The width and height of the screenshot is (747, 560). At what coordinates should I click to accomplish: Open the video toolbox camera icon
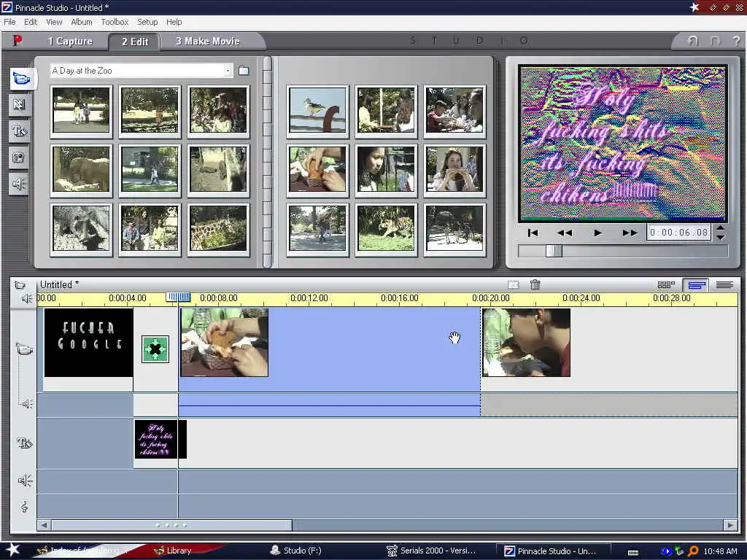tap(20, 285)
